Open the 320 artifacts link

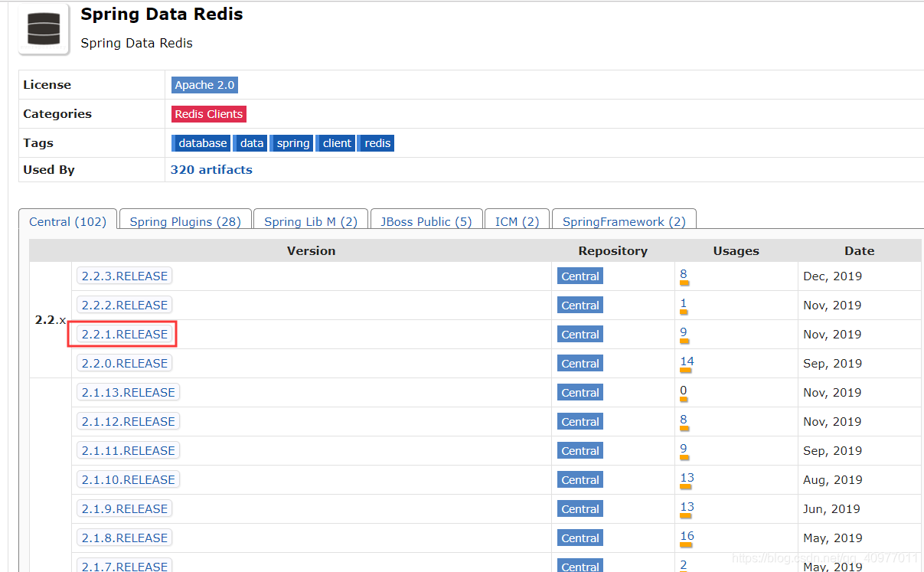(211, 170)
